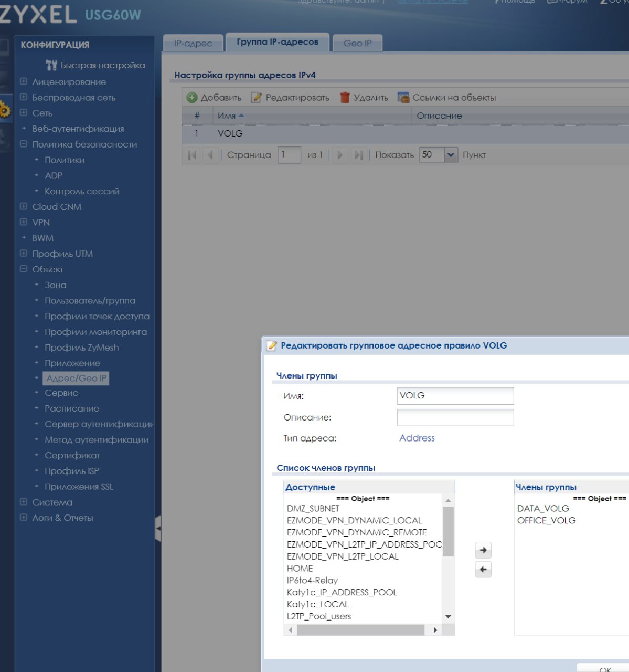
Task: Select DMZ_SUBNET in Доступные list
Action: 313,508
